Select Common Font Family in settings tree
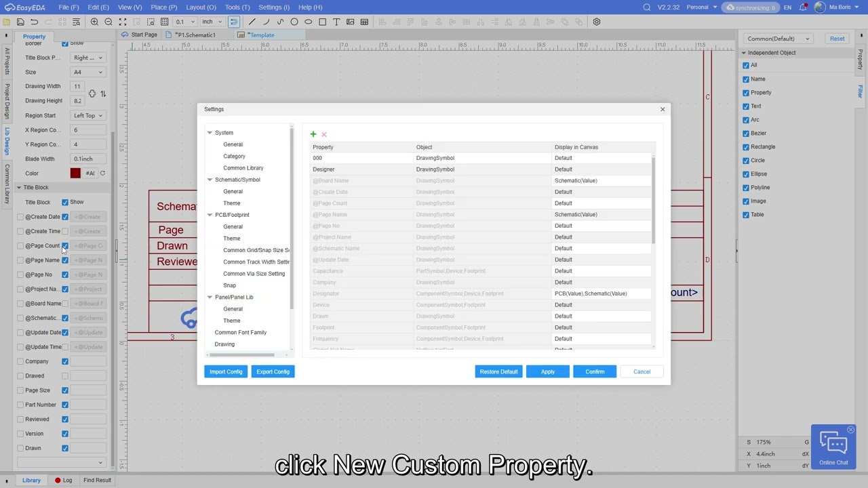 (x=241, y=333)
